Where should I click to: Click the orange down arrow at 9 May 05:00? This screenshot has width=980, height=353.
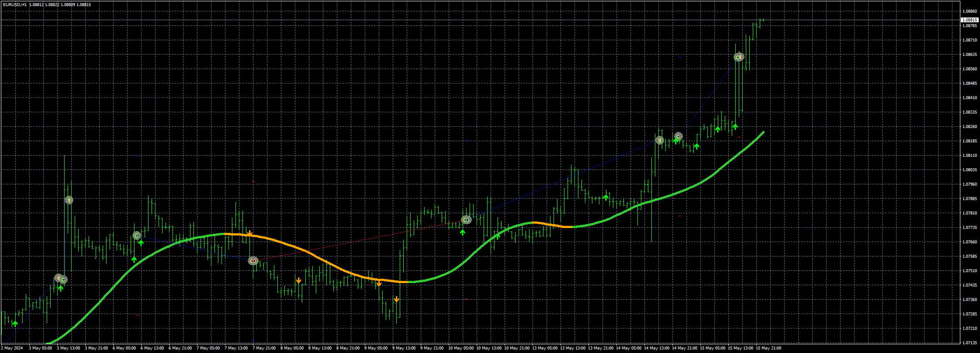(379, 284)
